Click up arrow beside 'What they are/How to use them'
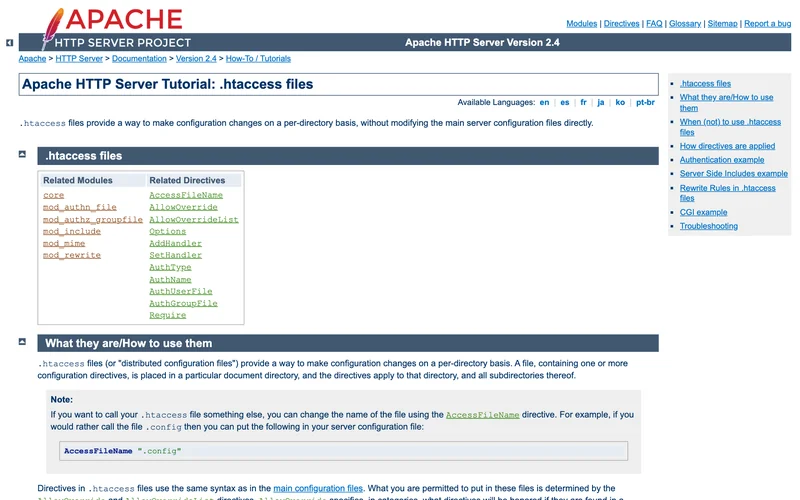Image resolution: width=800 pixels, height=500 pixels. click(22, 341)
